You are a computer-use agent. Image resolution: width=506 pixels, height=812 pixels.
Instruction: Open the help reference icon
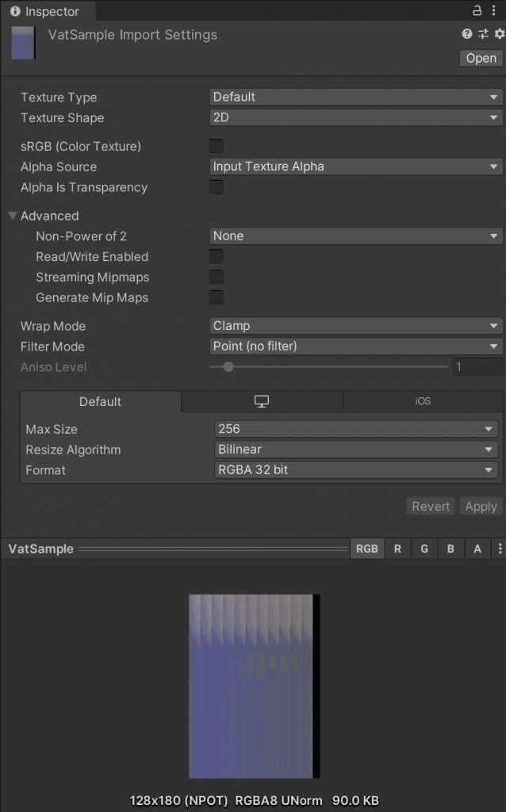tap(467, 34)
